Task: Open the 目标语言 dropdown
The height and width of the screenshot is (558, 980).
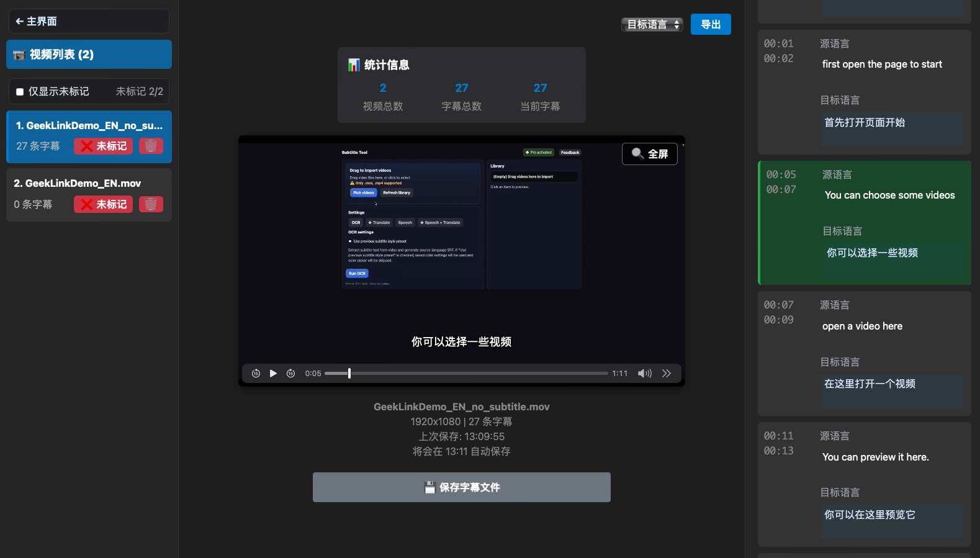Action: pos(652,24)
